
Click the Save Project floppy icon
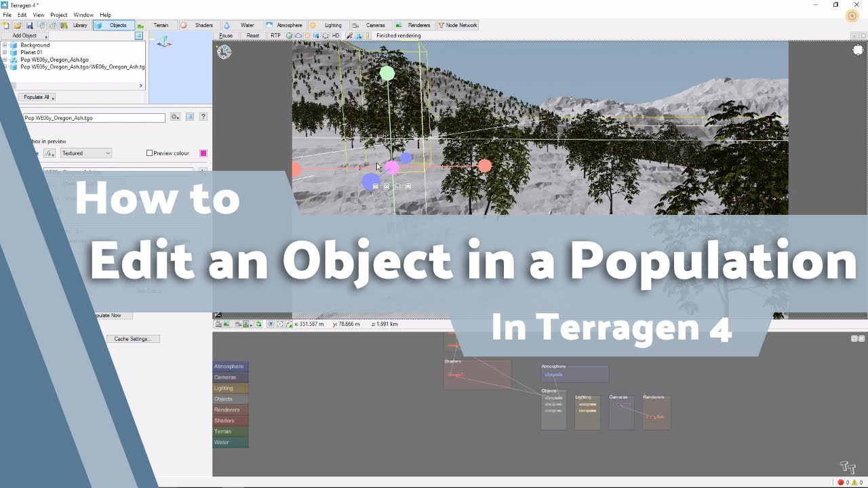(x=29, y=25)
